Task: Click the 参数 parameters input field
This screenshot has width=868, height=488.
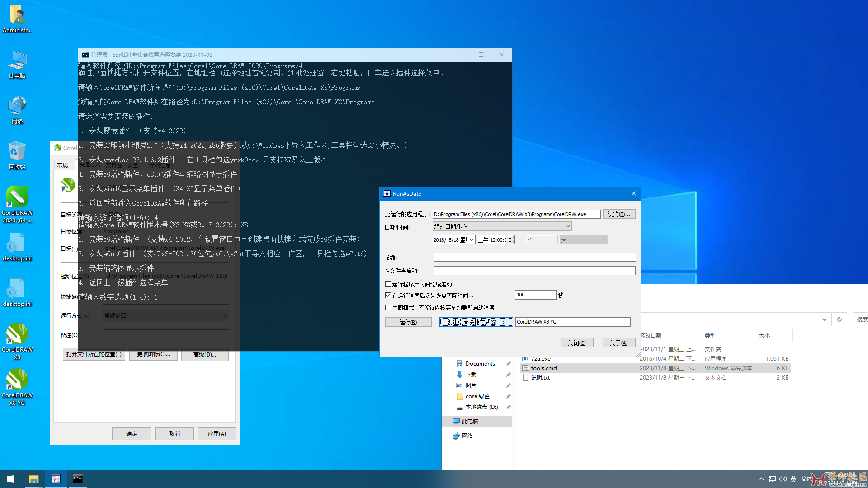Action: tap(534, 258)
